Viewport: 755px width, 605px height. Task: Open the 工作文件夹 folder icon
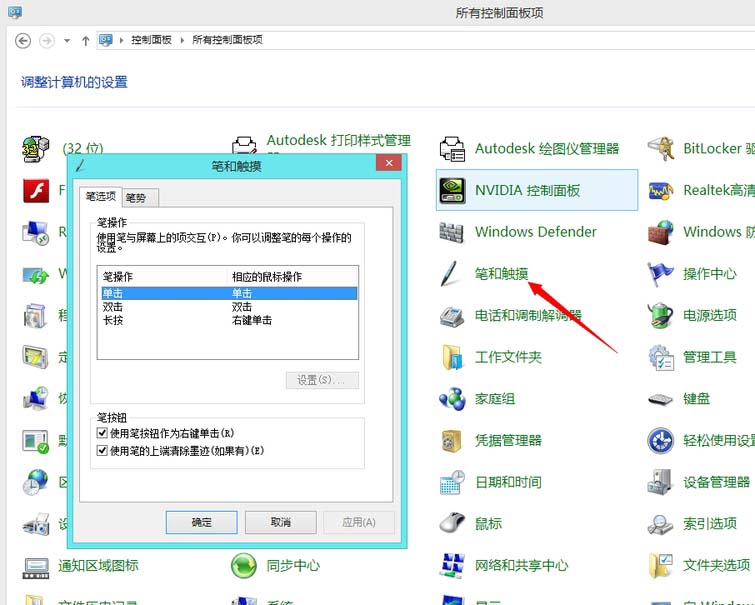[453, 357]
